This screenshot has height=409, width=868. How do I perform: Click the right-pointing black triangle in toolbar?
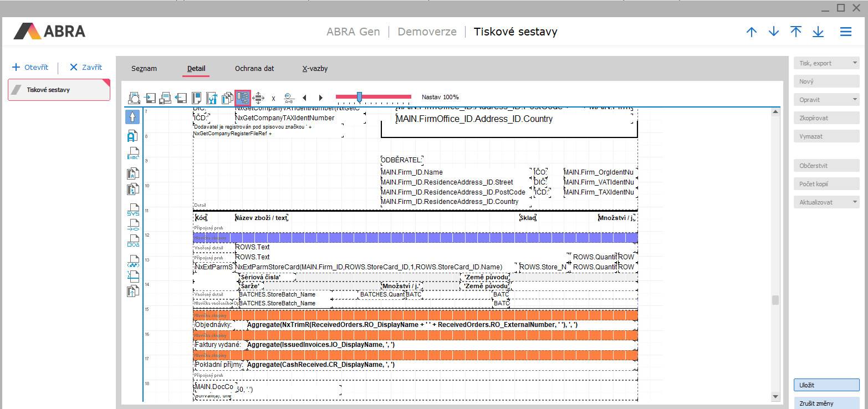[x=320, y=98]
